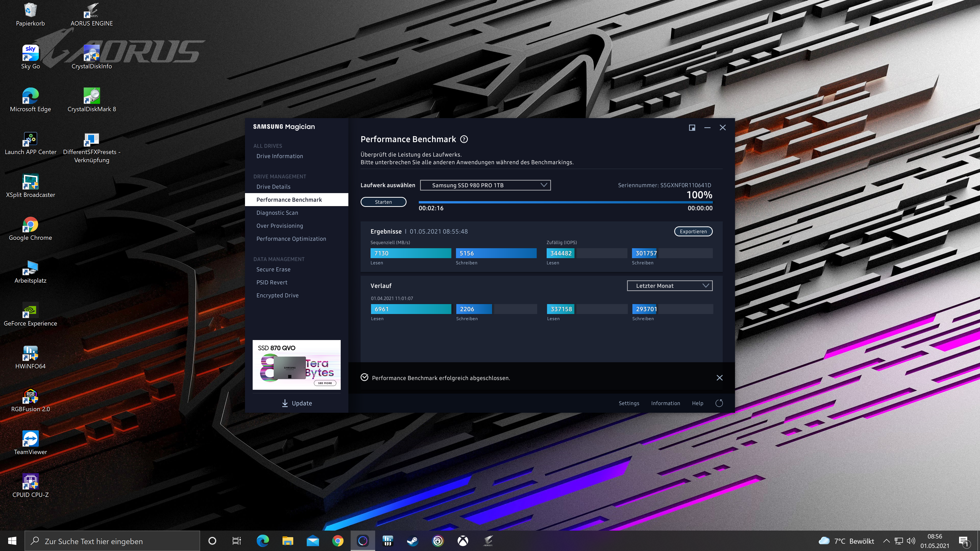Open Steam from the taskbar
The height and width of the screenshot is (551, 980).
[413, 541]
